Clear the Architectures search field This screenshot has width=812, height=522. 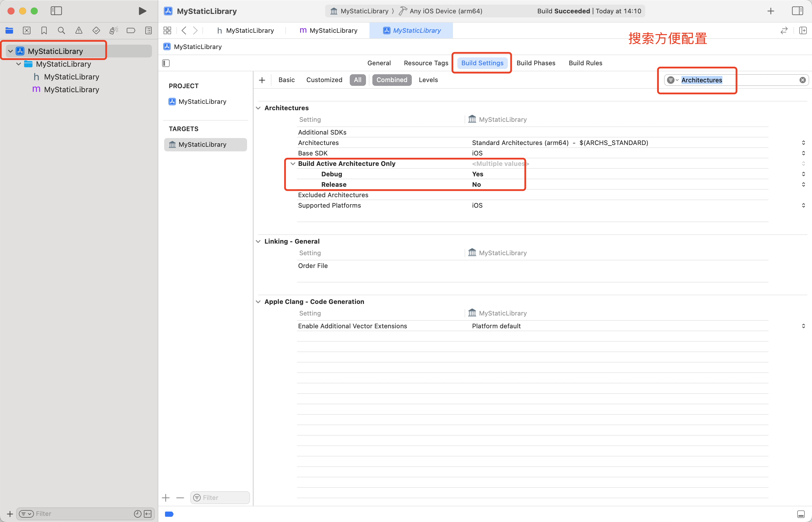point(802,80)
